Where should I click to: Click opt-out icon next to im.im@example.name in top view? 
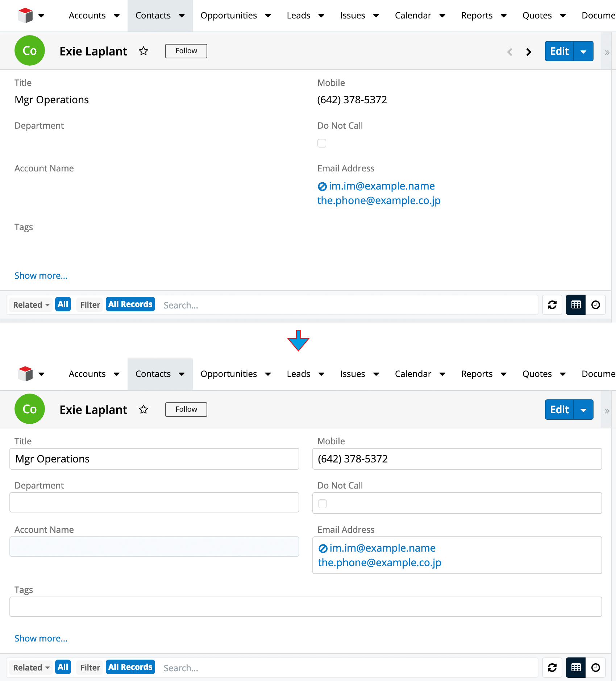click(x=322, y=187)
